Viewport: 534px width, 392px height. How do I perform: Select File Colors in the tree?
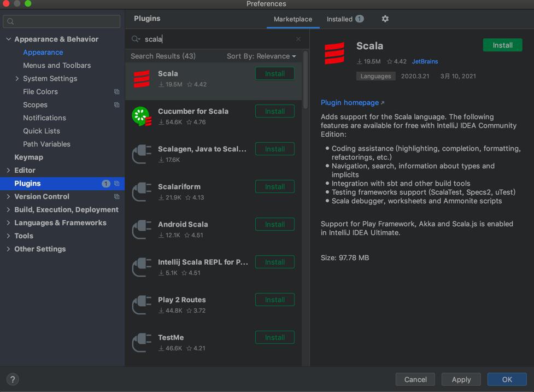point(40,92)
